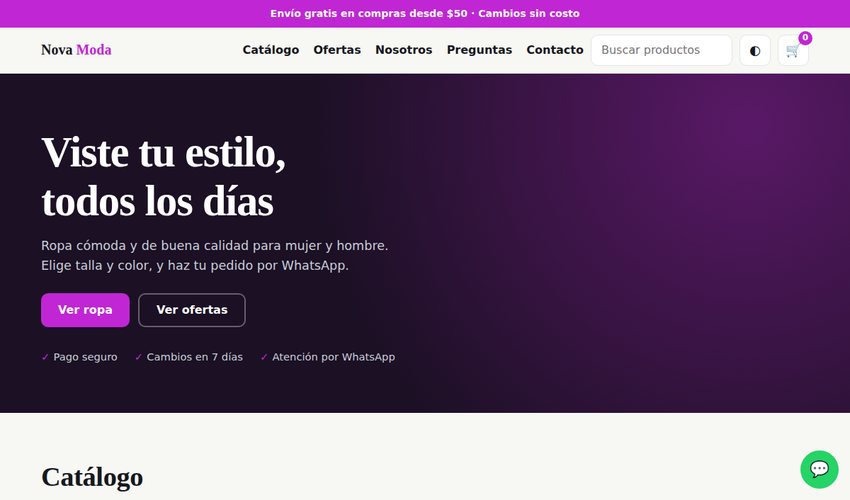The height and width of the screenshot is (500, 850).
Task: Open the shopping cart icon
Action: pyautogui.click(x=793, y=50)
